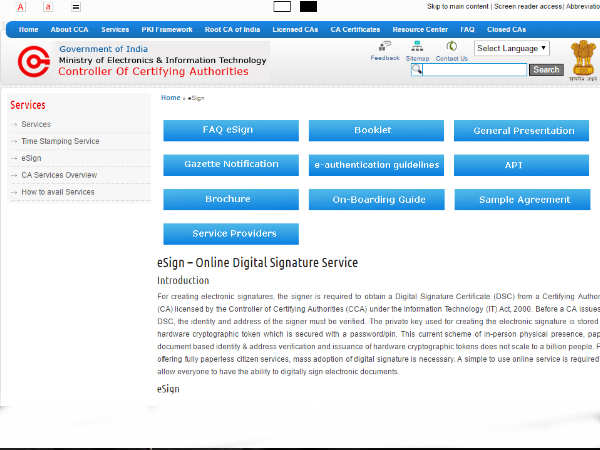The width and height of the screenshot is (600, 450).
Task: Click the search magnifier icon
Action: [x=417, y=70]
